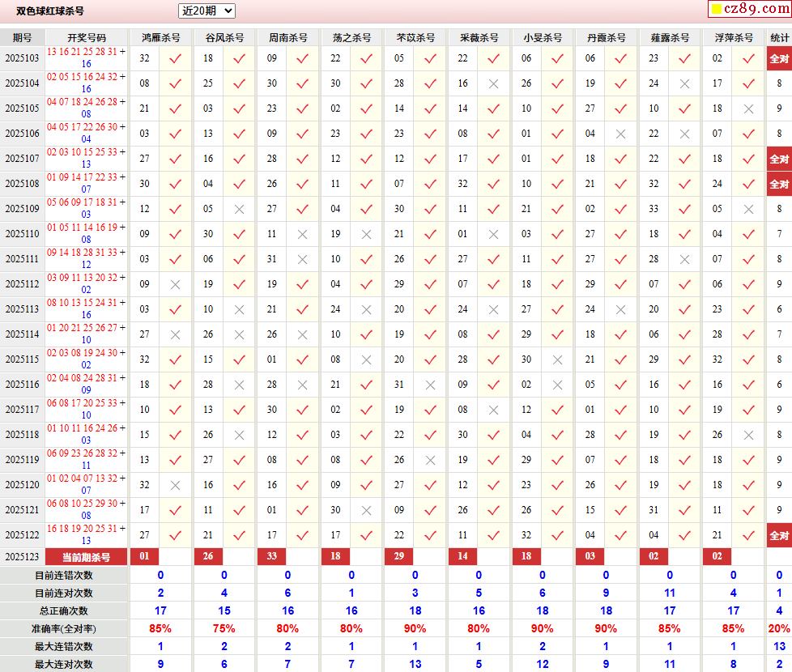Select the 鸿雁杀号 column header

[x=161, y=38]
